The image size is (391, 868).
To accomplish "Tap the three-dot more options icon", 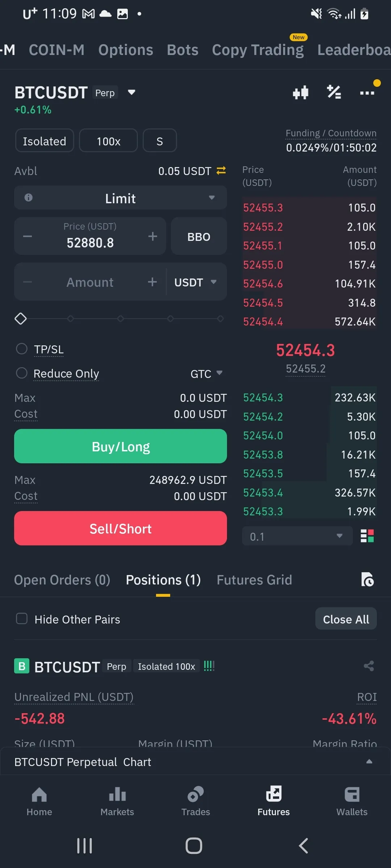I will click(367, 93).
